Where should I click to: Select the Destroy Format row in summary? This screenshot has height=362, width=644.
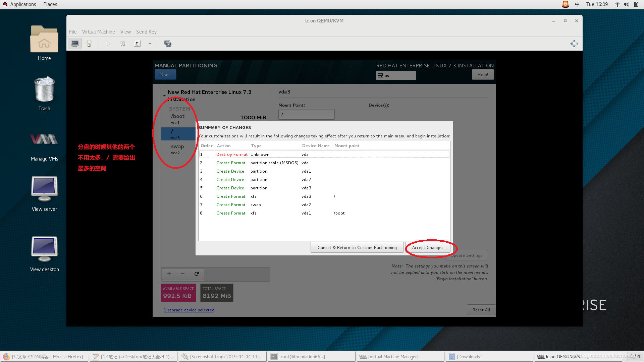[324, 155]
